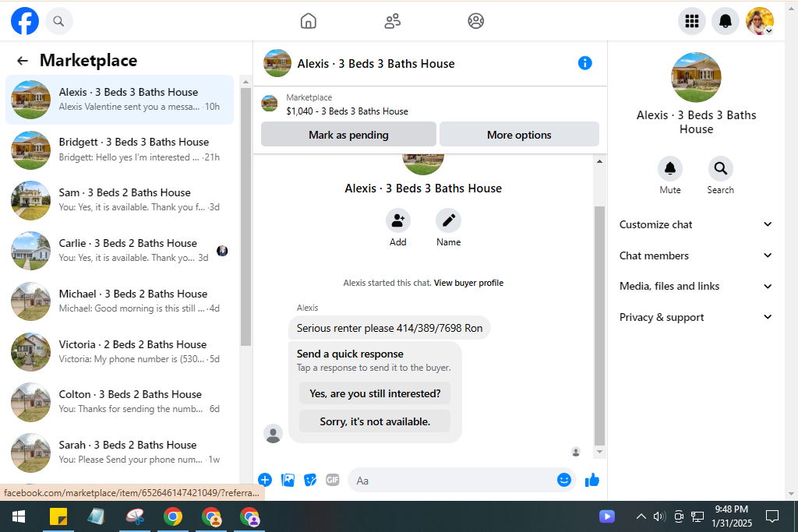798x532 pixels.
Task: Click the chat messages scrollbar
Action: point(599,326)
